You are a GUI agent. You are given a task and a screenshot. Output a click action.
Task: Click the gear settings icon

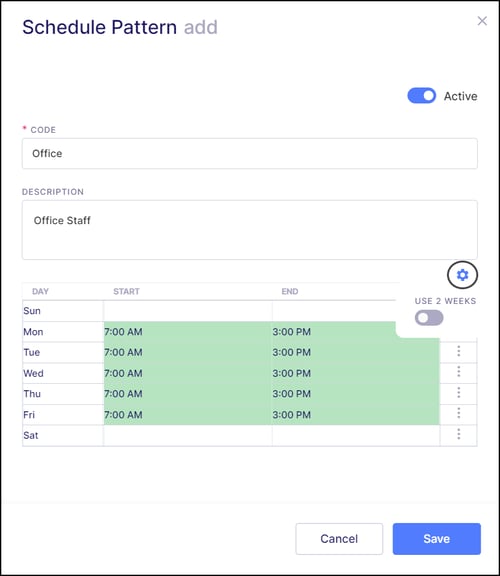pos(462,275)
